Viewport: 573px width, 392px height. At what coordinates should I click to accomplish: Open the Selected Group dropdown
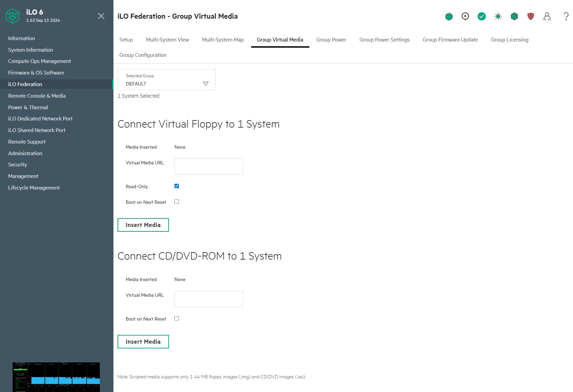click(167, 80)
